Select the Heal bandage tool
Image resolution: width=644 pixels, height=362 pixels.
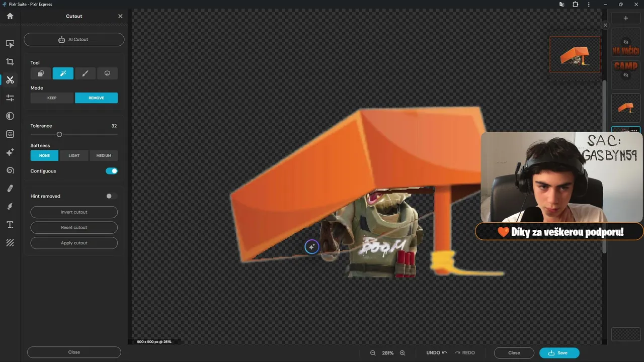click(x=10, y=189)
